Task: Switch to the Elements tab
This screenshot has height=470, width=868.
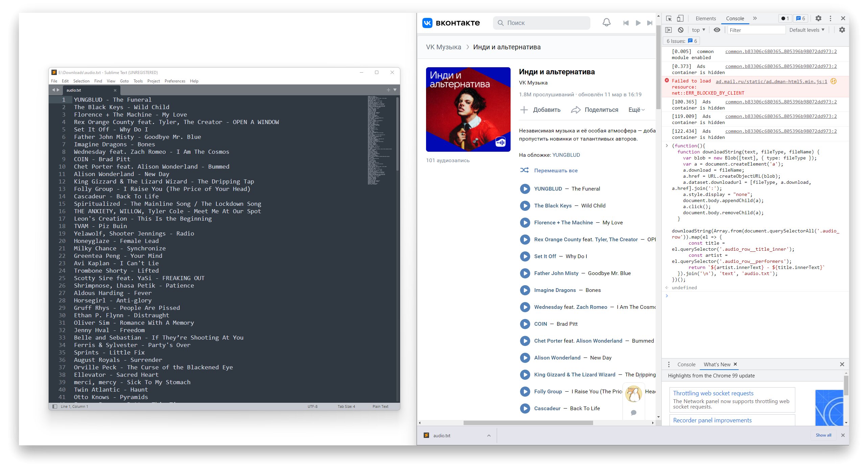Action: click(706, 18)
